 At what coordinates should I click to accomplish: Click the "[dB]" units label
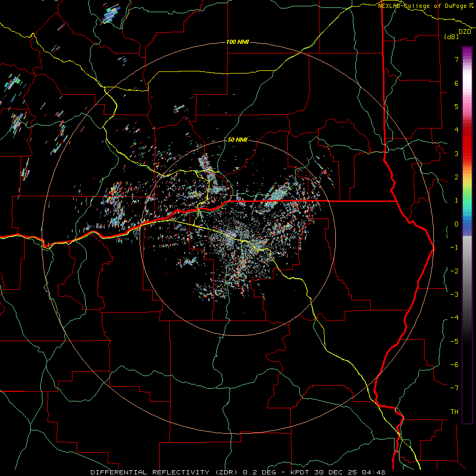pos(452,36)
